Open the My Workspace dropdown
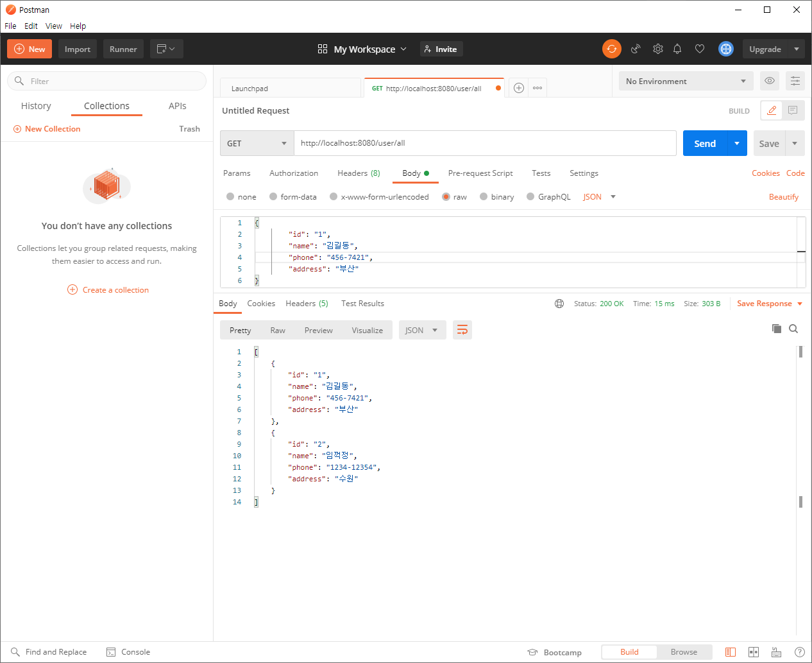The height and width of the screenshot is (663, 812). (x=362, y=49)
